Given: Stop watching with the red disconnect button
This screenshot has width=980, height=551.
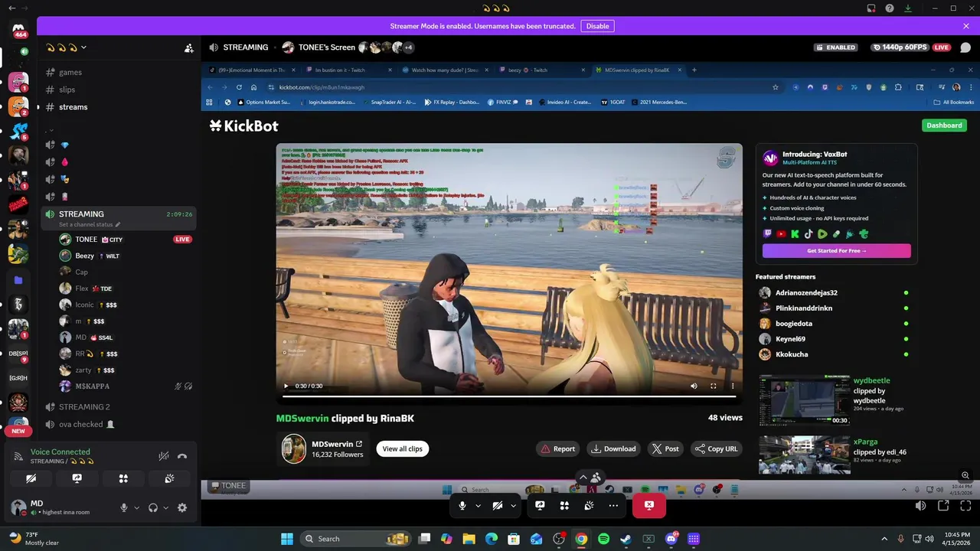Looking at the screenshot, I should pos(649,505).
